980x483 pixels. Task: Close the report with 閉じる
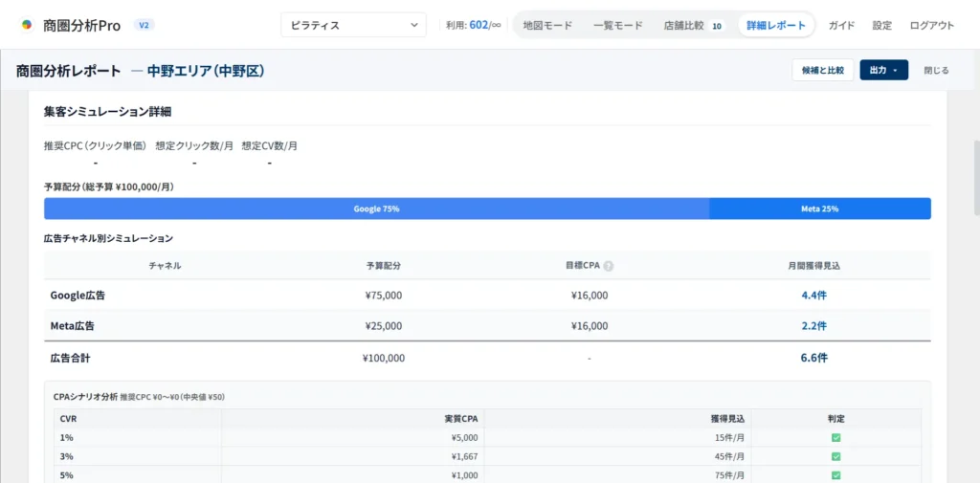pyautogui.click(x=936, y=70)
